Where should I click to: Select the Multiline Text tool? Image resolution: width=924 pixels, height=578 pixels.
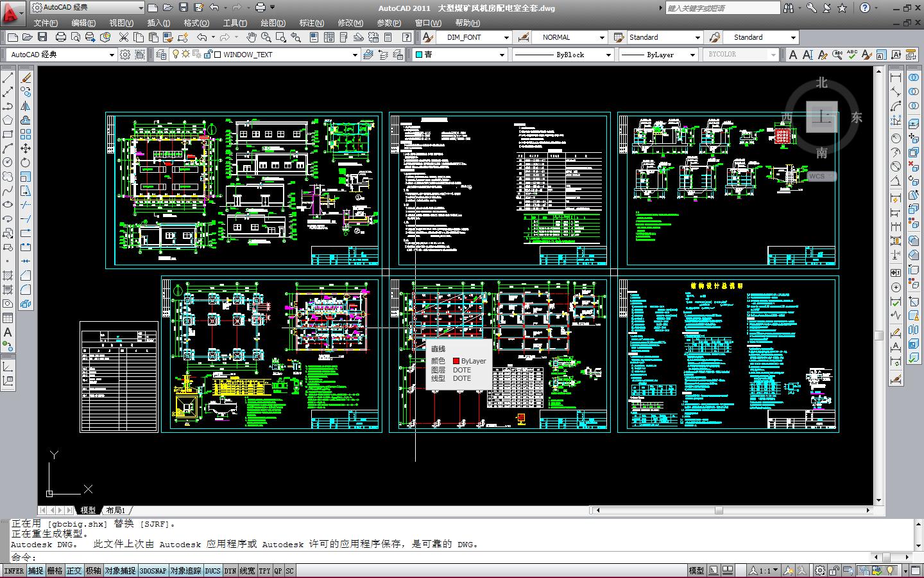[8, 333]
